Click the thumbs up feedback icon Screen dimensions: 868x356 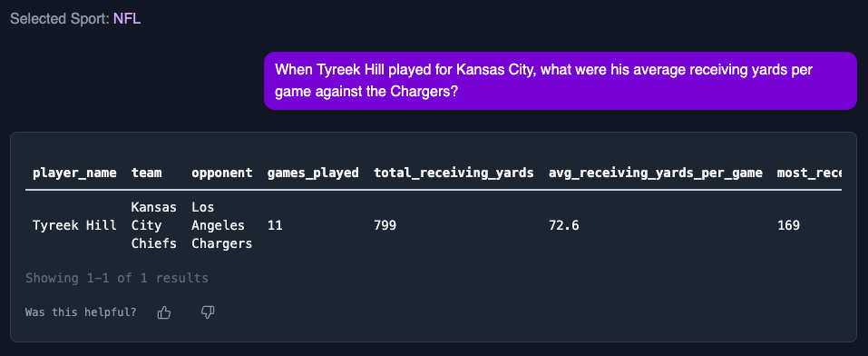[x=164, y=312]
